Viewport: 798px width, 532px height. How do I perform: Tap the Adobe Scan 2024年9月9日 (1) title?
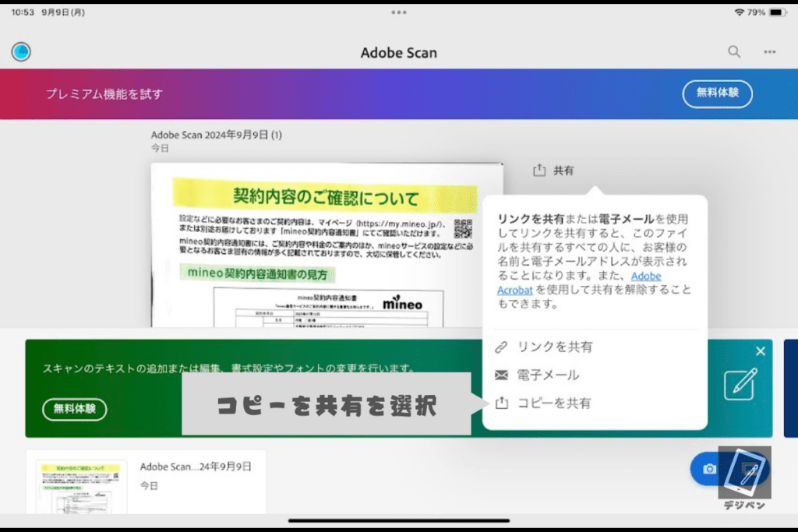217,135
